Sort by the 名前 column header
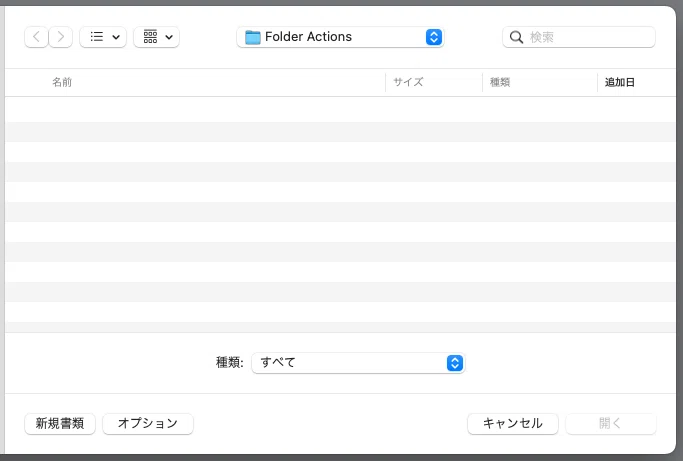Image resolution: width=683 pixels, height=461 pixels. [x=62, y=82]
